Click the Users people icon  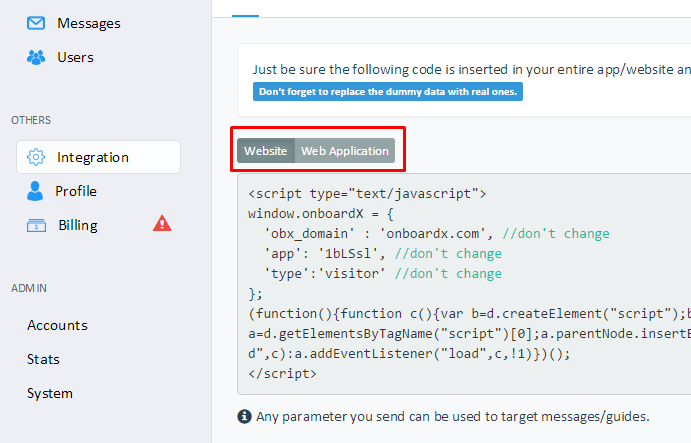(x=36, y=57)
